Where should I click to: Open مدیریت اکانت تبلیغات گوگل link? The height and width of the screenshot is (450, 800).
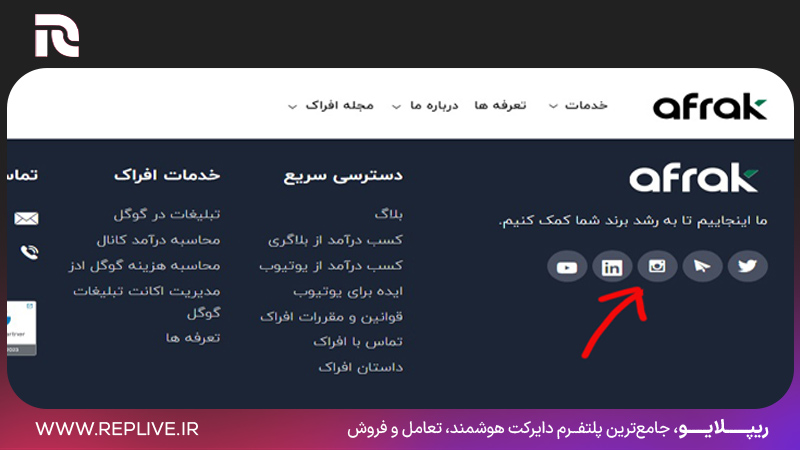click(147, 302)
